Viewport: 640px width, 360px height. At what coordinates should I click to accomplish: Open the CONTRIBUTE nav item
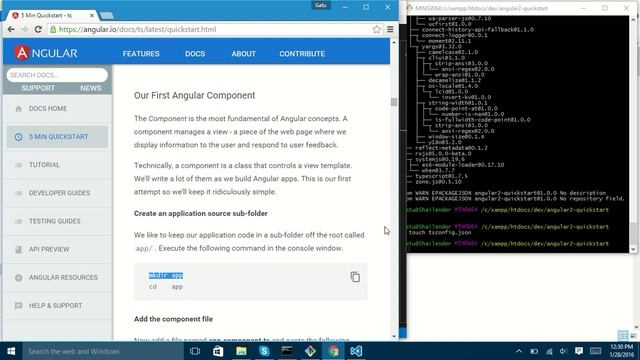coord(302,53)
